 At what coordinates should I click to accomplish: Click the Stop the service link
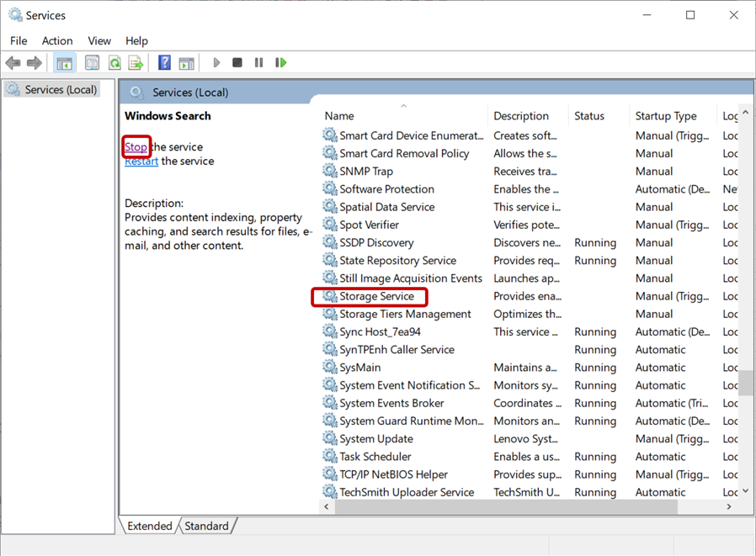[136, 147]
